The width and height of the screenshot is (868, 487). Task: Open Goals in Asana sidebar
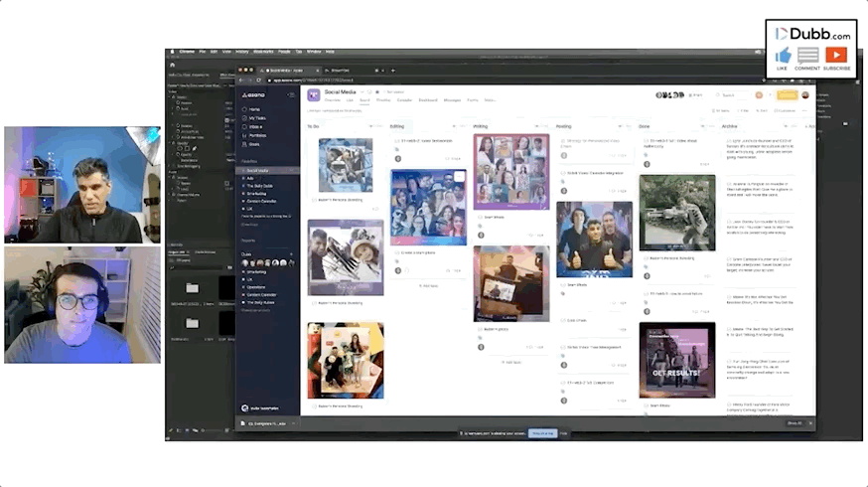pyautogui.click(x=251, y=144)
